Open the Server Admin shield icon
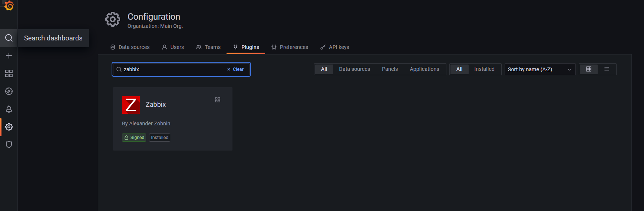644x211 pixels. click(9, 145)
